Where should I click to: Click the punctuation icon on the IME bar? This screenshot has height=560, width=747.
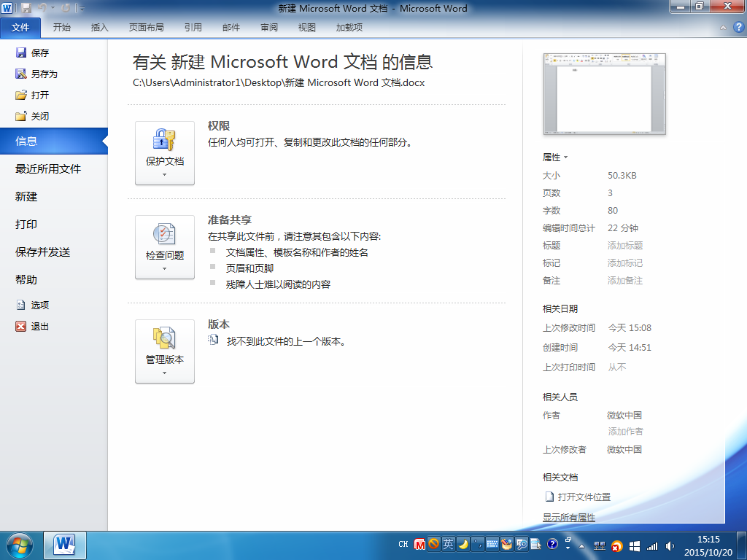pos(478,544)
